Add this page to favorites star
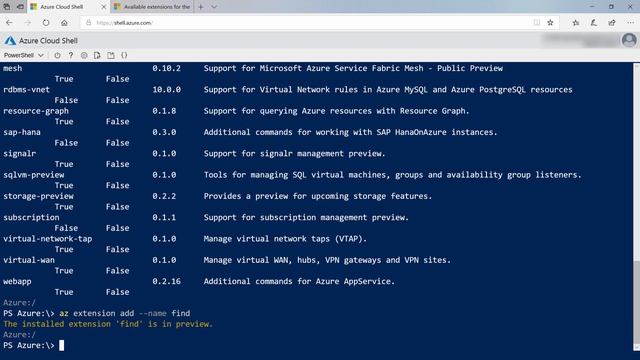This screenshot has height=360, width=640. 550,23
